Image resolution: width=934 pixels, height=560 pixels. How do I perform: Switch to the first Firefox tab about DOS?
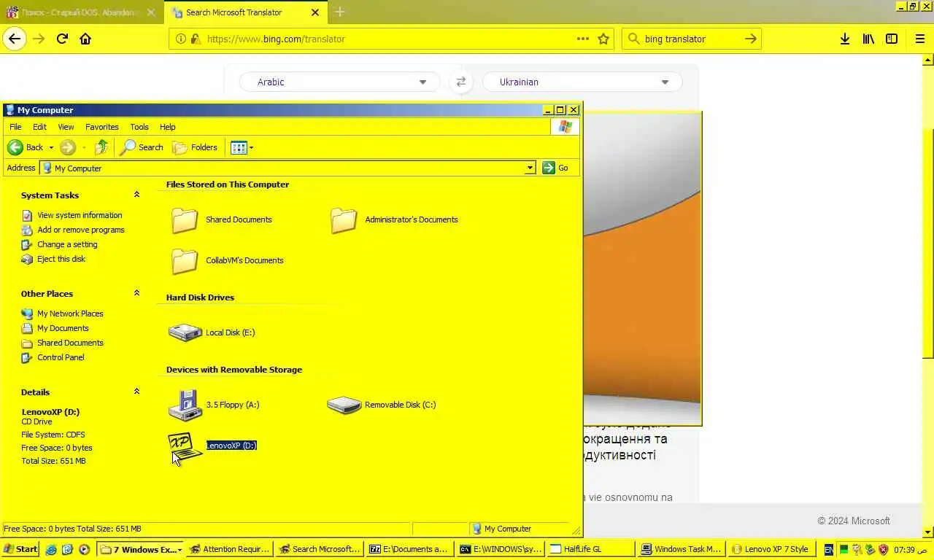[x=82, y=12]
